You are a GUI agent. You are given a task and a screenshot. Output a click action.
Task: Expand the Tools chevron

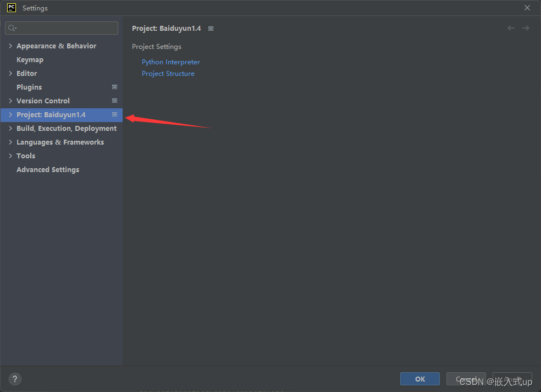pyautogui.click(x=10, y=156)
